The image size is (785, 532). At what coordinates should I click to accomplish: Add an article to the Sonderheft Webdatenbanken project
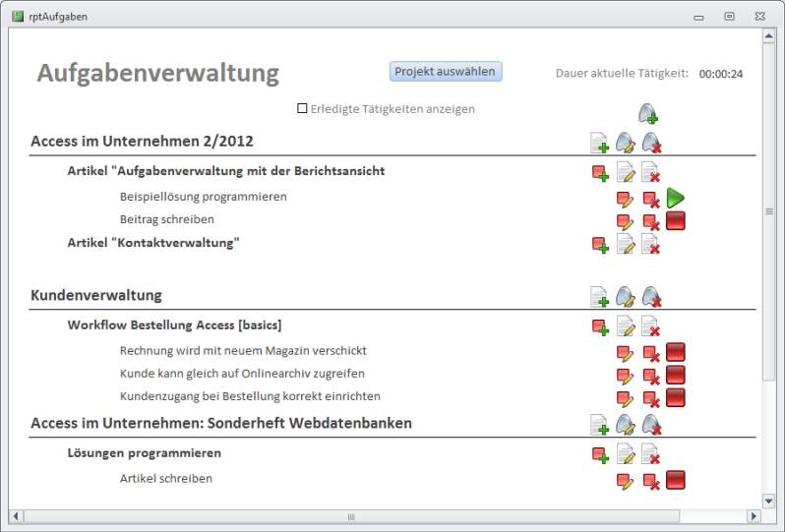pos(599,425)
